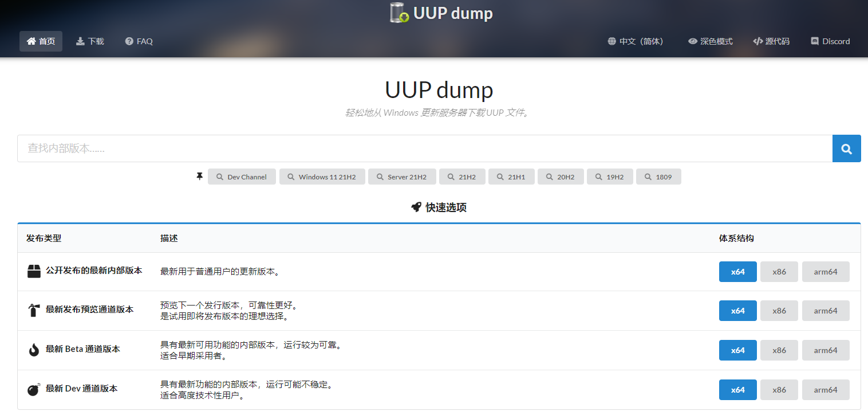Choose arm64 for 公开发布的最新内部版本
Image resolution: width=868 pixels, height=415 pixels.
point(826,272)
